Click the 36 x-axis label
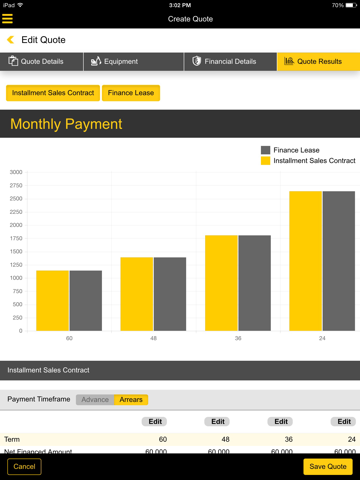The image size is (360, 480). 238,338
